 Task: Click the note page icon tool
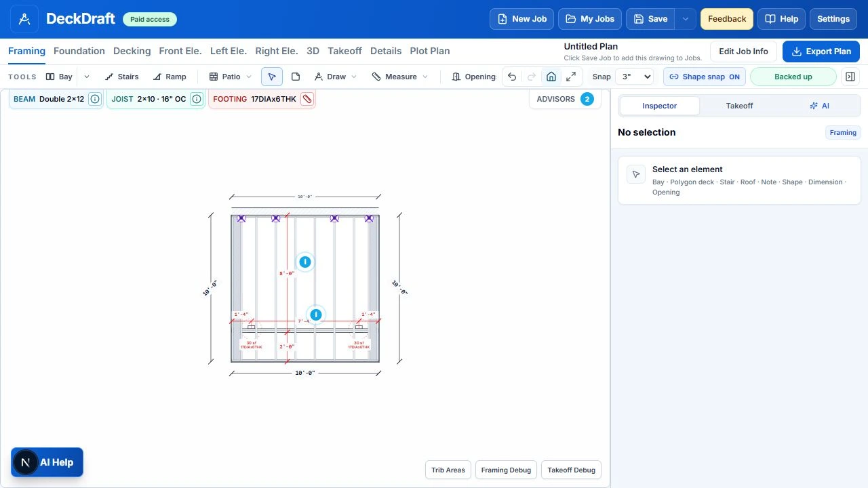tap(296, 77)
